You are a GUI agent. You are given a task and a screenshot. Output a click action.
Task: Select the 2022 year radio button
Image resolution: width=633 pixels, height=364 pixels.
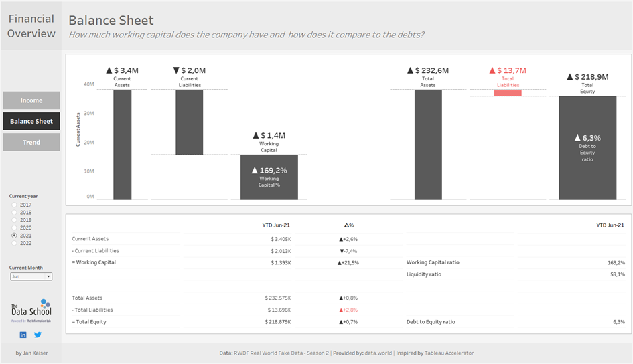point(15,243)
